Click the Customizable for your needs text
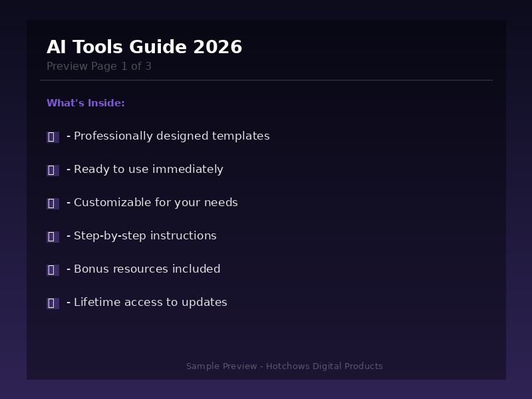 [155, 203]
